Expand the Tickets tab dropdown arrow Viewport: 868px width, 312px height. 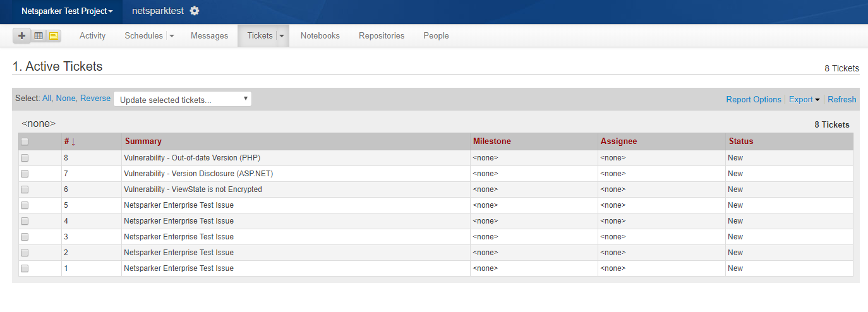tap(282, 36)
